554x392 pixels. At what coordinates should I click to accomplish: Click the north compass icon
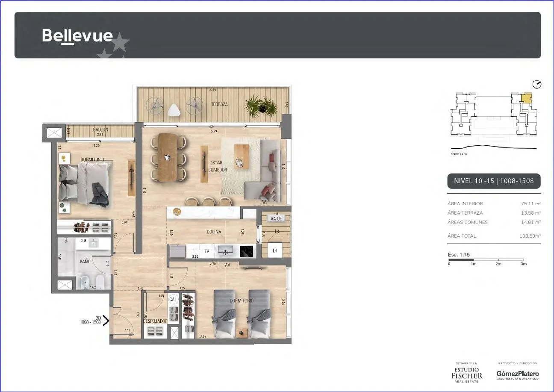(537, 84)
